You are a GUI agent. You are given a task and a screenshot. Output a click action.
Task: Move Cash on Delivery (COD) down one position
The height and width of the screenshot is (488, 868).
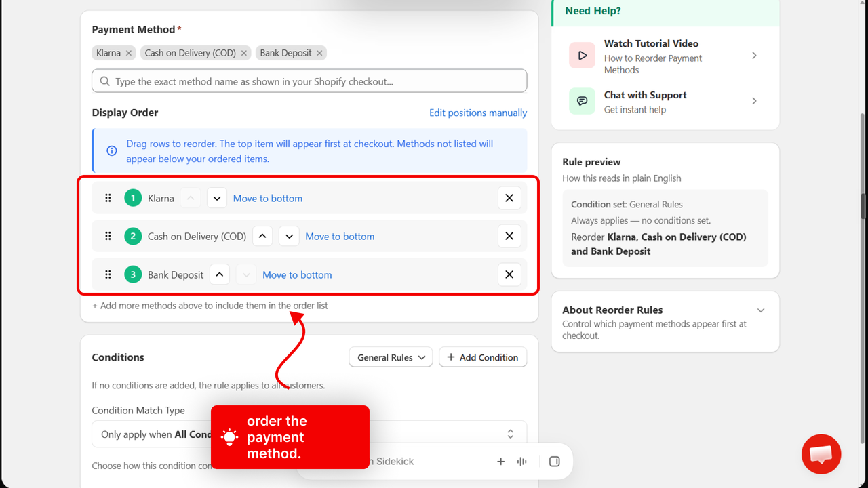[289, 236]
